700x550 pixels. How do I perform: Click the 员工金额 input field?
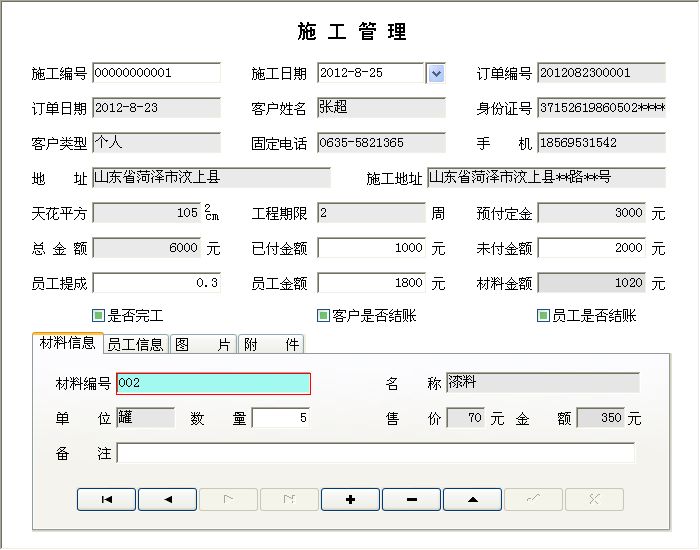(x=371, y=283)
